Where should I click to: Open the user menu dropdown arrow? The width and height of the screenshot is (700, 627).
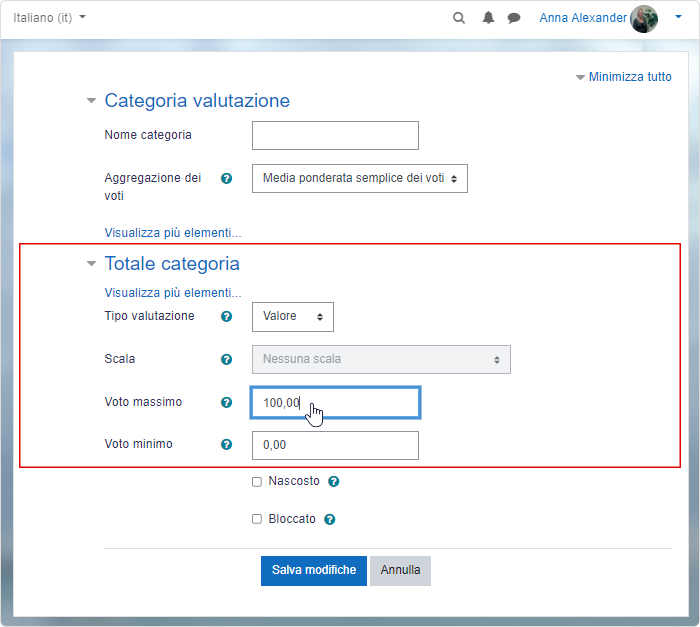[678, 17]
